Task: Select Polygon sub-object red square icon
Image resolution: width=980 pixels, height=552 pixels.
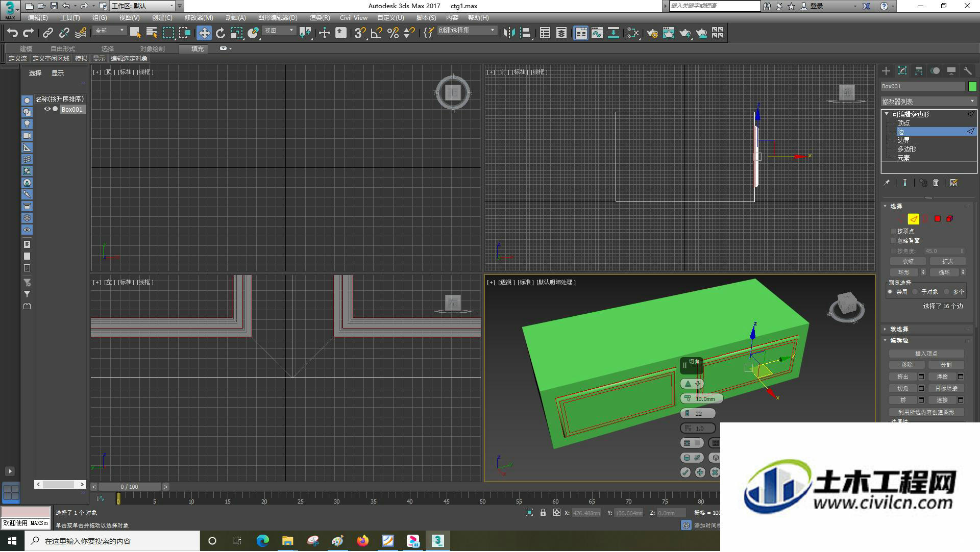Action: [938, 219]
